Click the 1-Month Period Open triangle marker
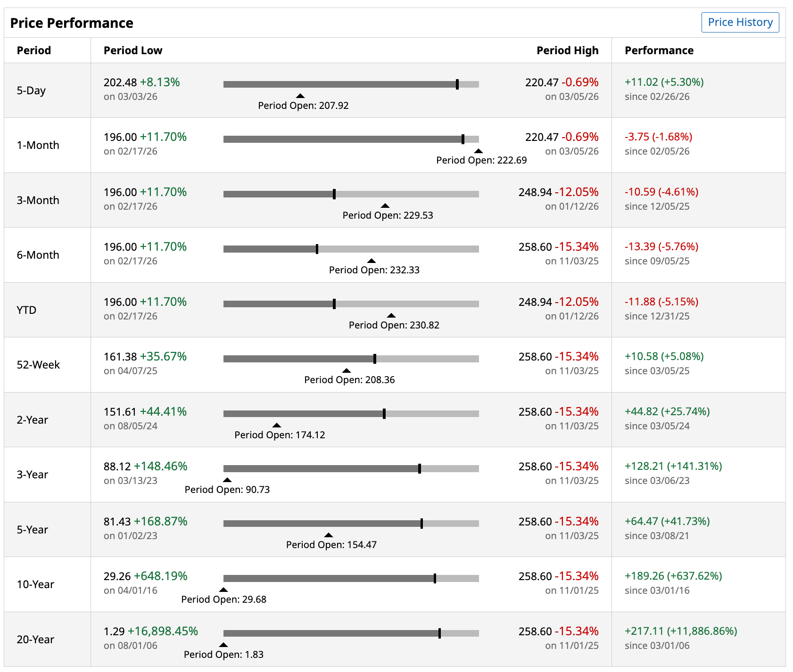The image size is (793, 672). click(478, 151)
